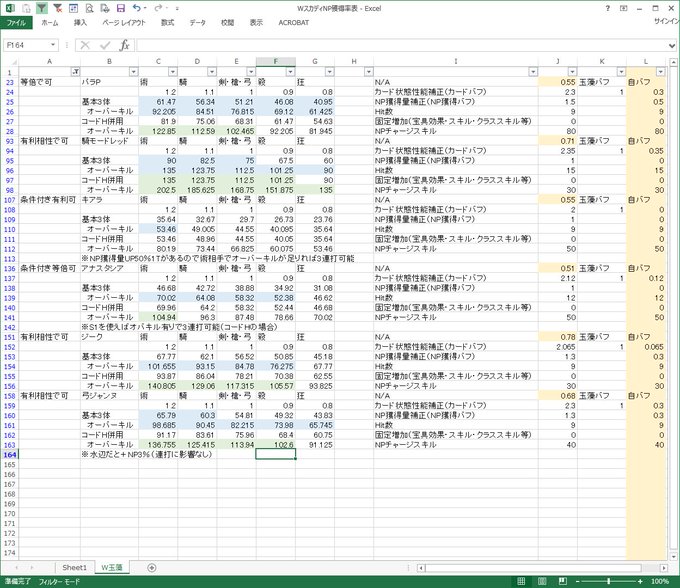
Task: Open the ファイル (File) tab
Action: 16,23
